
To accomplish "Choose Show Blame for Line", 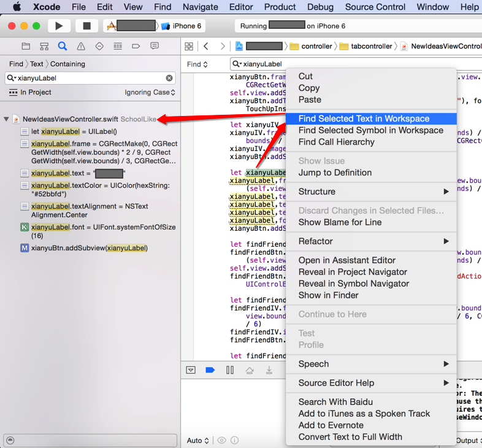I will pos(371,222).
